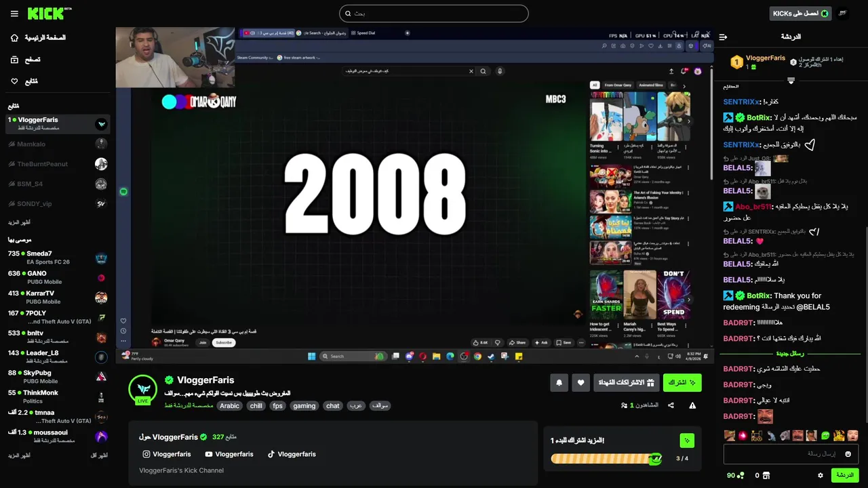Open VloggerFaris TikTok link
The height and width of the screenshot is (488, 868).
(292, 454)
